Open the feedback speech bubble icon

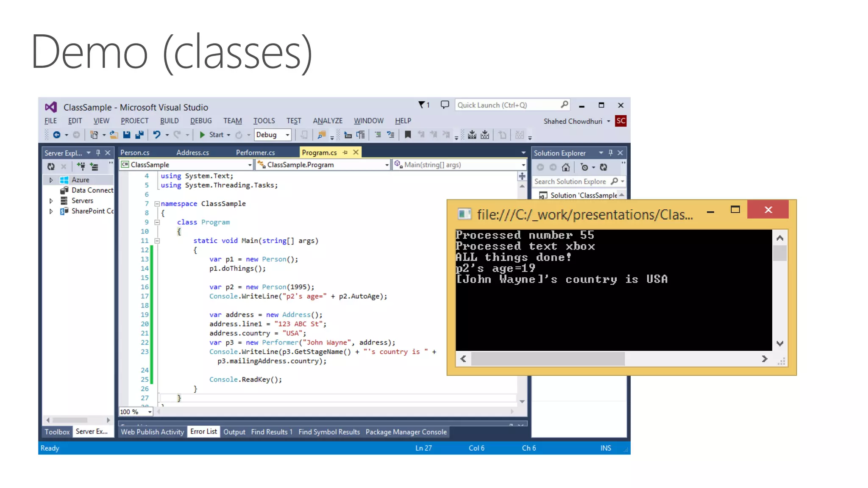(x=445, y=105)
